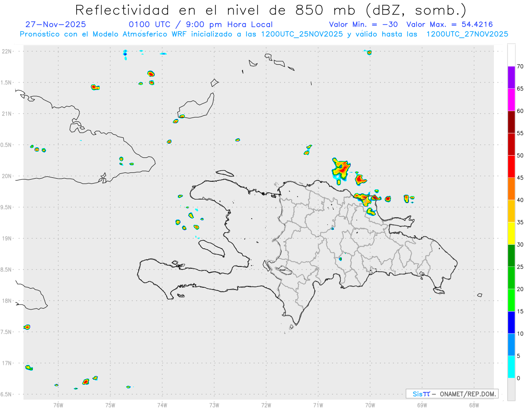Screen dimensions: 532x411
Task: Click the purple colorbar segment between 65 and 70
Action: tap(511, 78)
